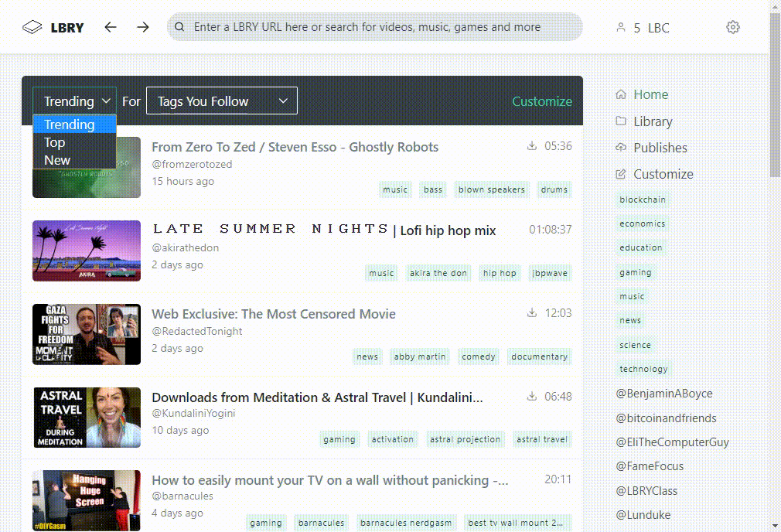Click the blockchain tag in sidebar
The height and width of the screenshot is (532, 781).
(x=643, y=199)
